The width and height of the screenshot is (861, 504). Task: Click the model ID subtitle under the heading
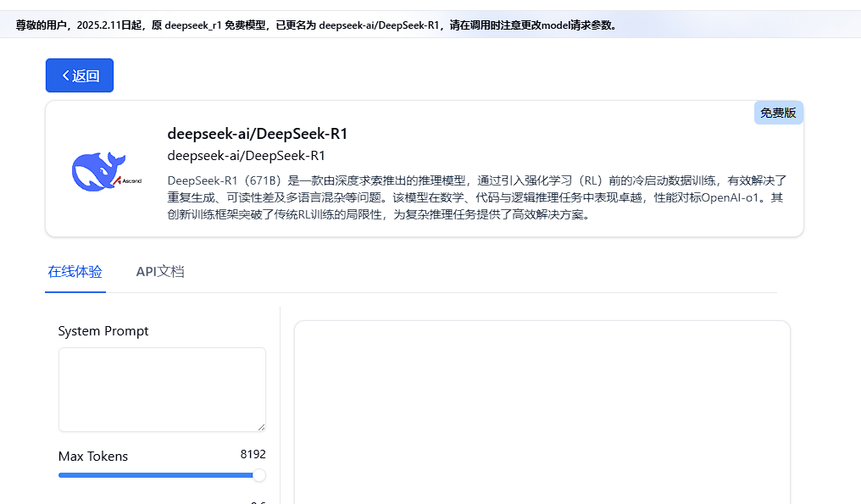(246, 156)
